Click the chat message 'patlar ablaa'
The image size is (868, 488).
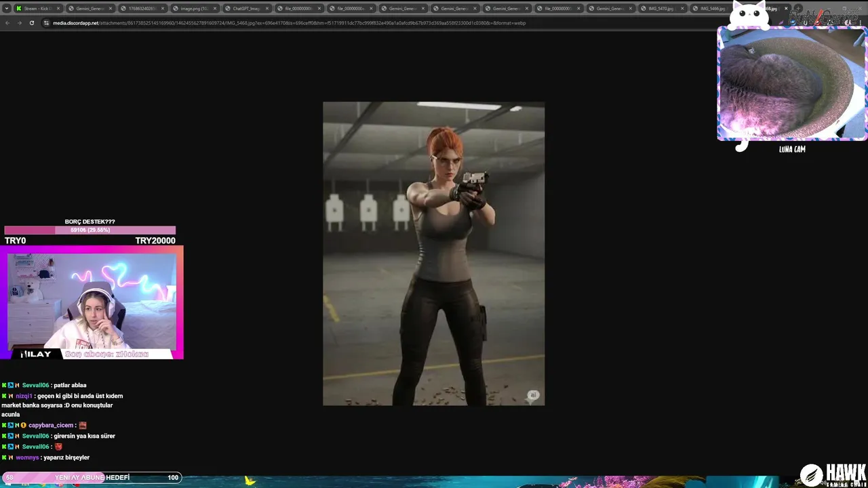tap(71, 385)
